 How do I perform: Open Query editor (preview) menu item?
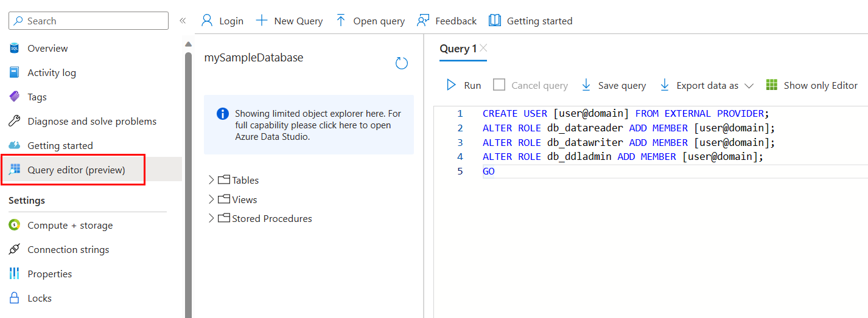[x=76, y=170]
